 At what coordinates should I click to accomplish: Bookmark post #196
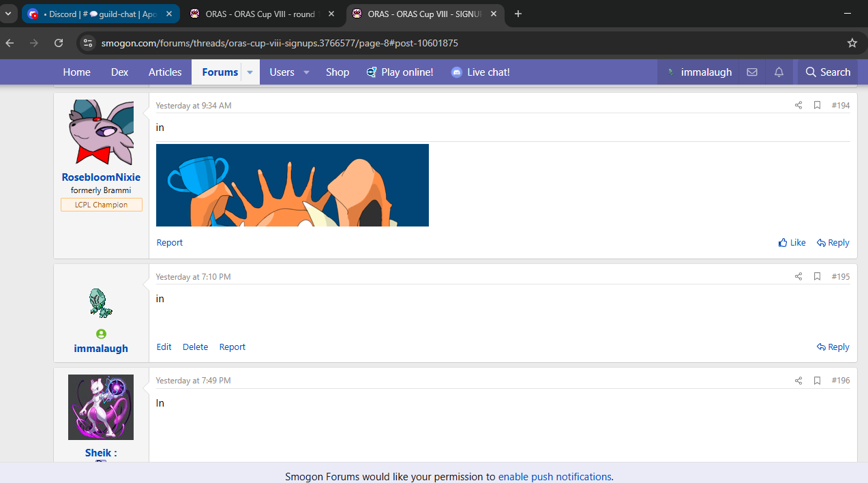(817, 380)
